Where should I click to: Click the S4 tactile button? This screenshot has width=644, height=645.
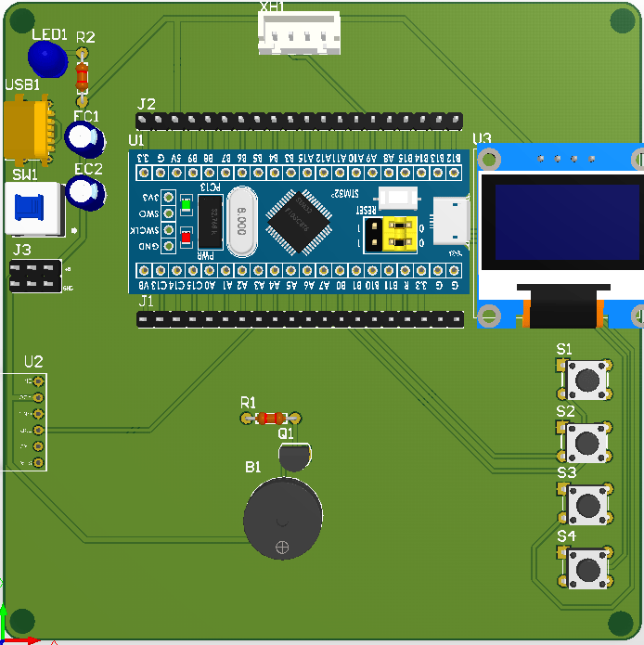pyautogui.click(x=587, y=569)
